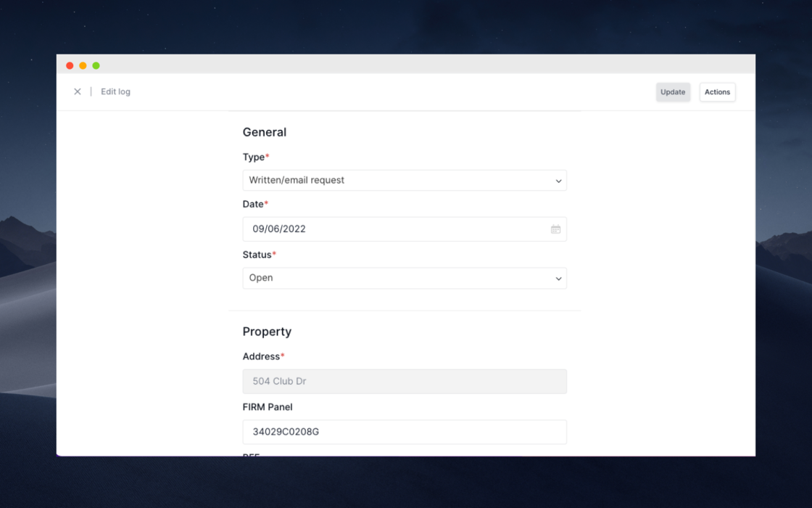Click the FIRM Panel field label

[x=268, y=406]
